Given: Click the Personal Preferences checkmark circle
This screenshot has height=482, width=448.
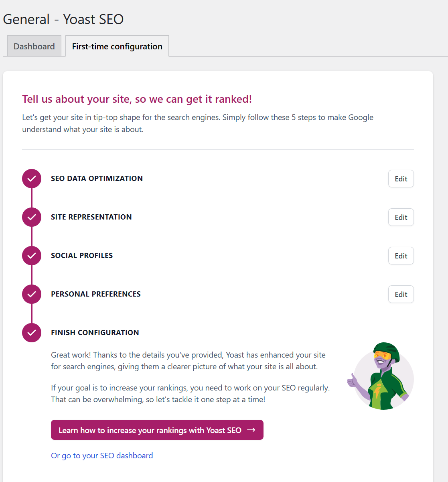Looking at the screenshot, I should 32,294.
